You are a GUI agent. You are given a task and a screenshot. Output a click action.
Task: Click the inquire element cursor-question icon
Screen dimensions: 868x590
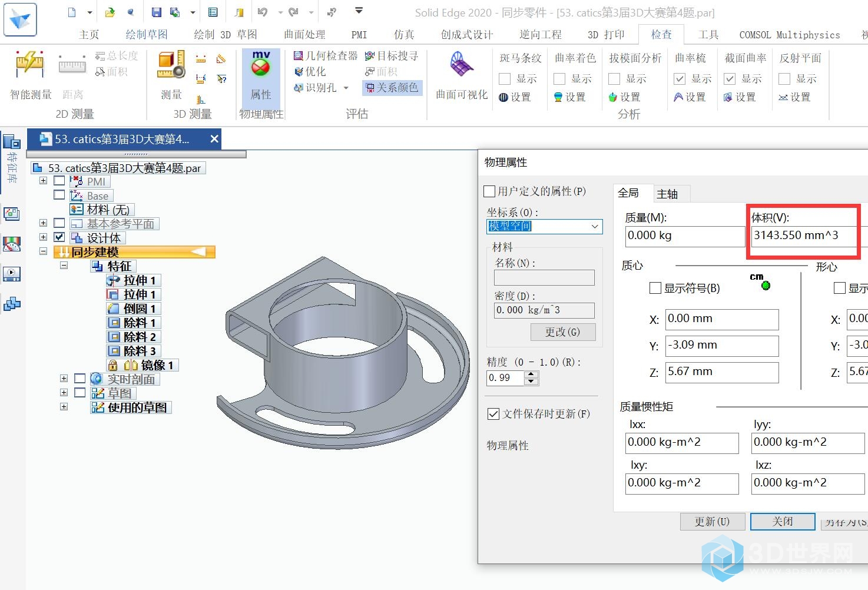pyautogui.click(x=221, y=78)
